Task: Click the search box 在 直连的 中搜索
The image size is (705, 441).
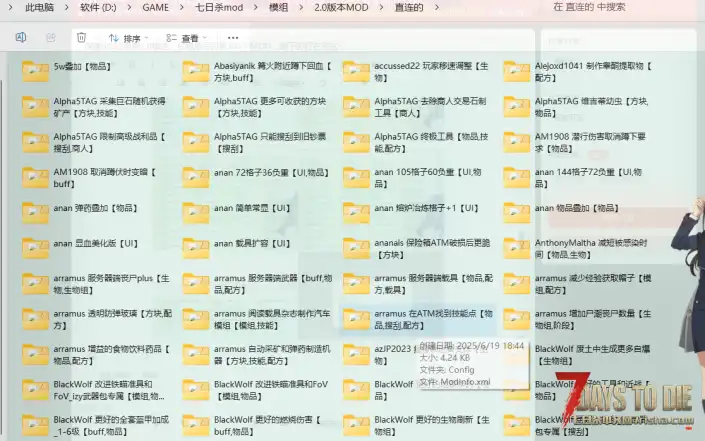Action: (x=589, y=7)
